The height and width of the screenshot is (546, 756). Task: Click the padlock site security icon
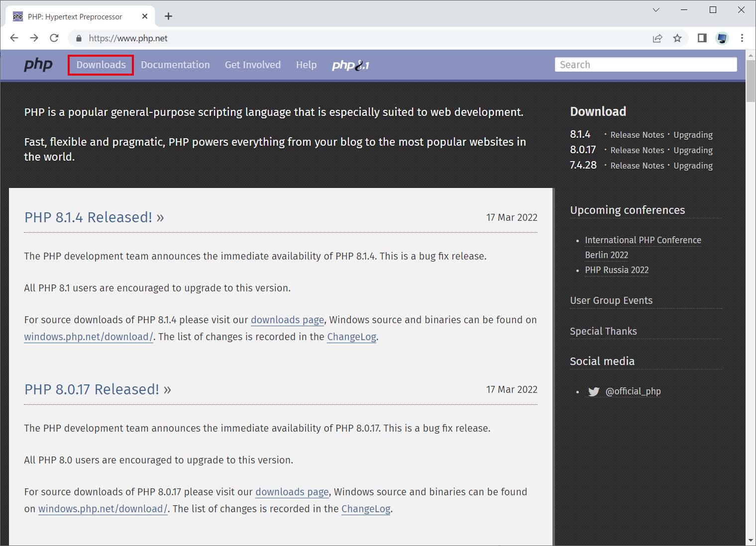coord(79,38)
